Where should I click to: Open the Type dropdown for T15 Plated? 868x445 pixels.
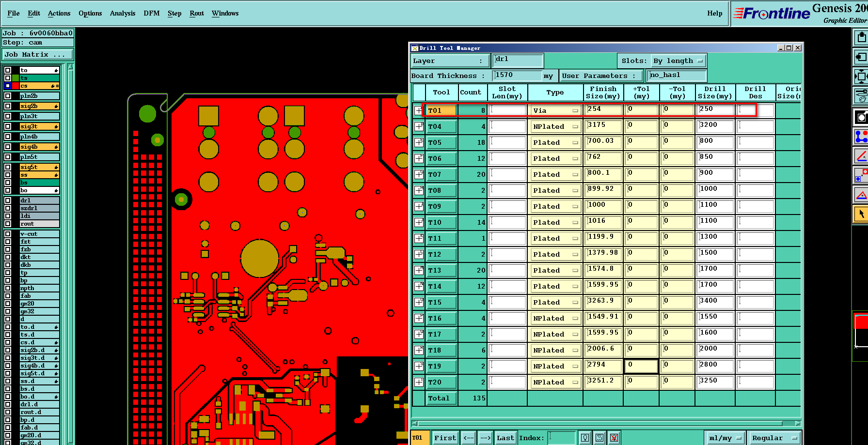tap(555, 302)
